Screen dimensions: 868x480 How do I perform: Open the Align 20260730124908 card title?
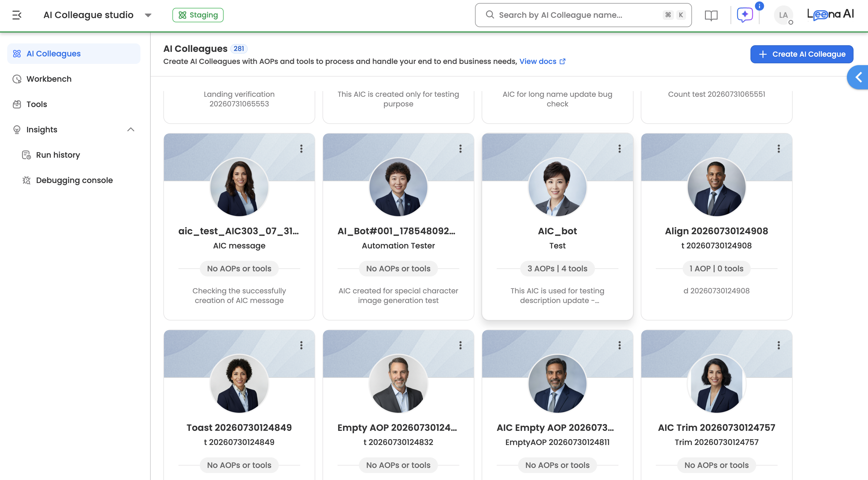tap(716, 231)
